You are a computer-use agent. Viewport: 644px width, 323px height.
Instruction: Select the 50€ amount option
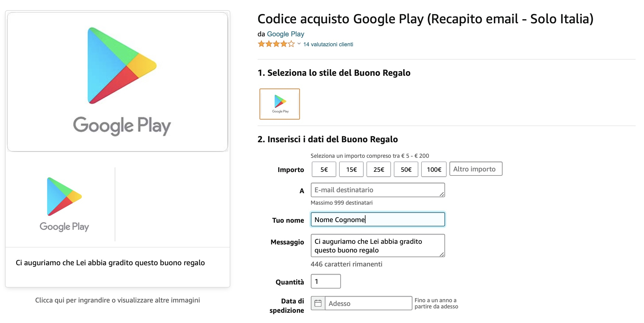click(x=406, y=169)
